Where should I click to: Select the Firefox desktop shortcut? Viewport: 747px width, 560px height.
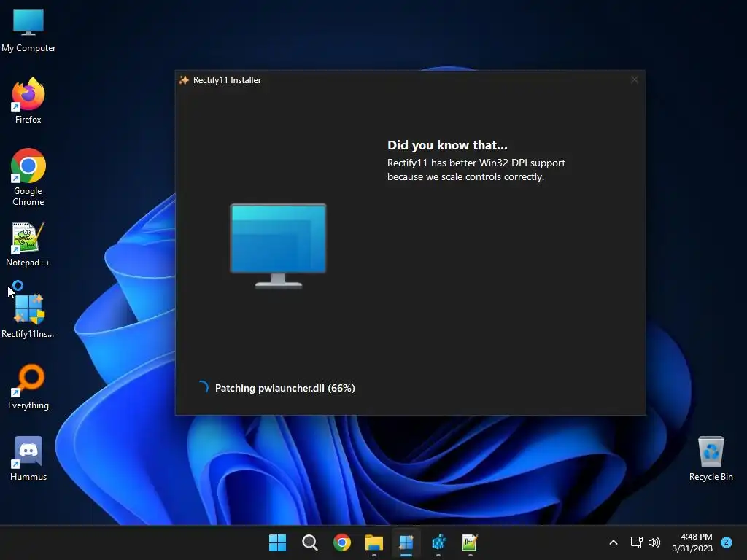28,101
